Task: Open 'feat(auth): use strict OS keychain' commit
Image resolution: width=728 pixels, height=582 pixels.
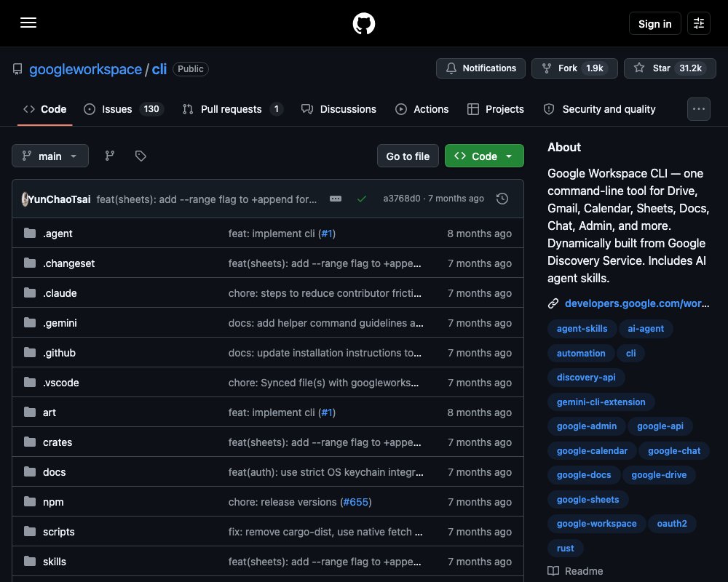Action: (x=325, y=472)
